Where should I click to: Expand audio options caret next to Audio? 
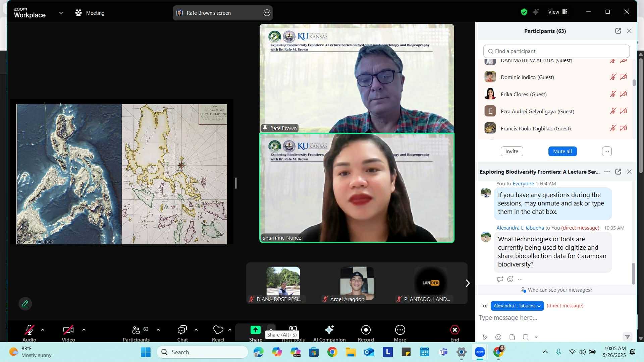[x=43, y=330]
